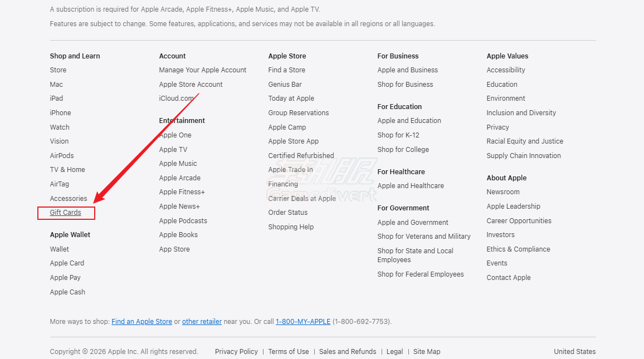644x359 pixels.
Task: Open Find an Apple Store link
Action: point(142,321)
